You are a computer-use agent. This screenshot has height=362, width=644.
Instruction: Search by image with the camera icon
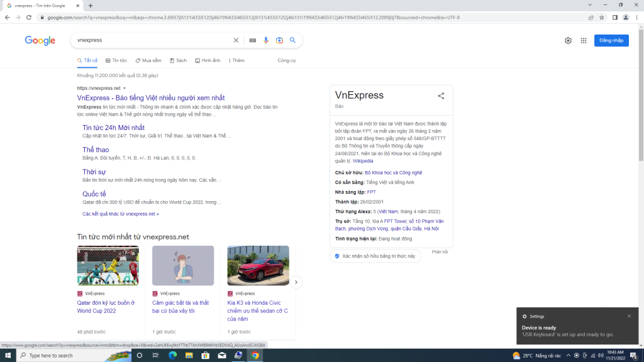pos(279,40)
